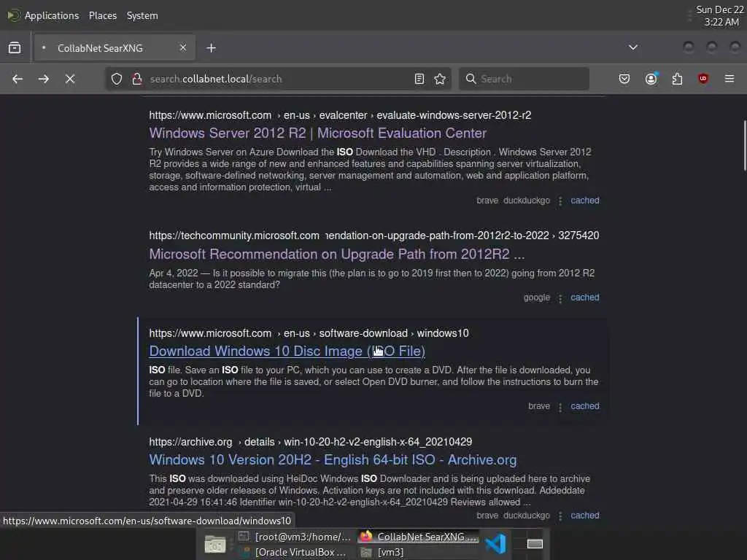Open the Firefox hamburger menu

point(729,79)
